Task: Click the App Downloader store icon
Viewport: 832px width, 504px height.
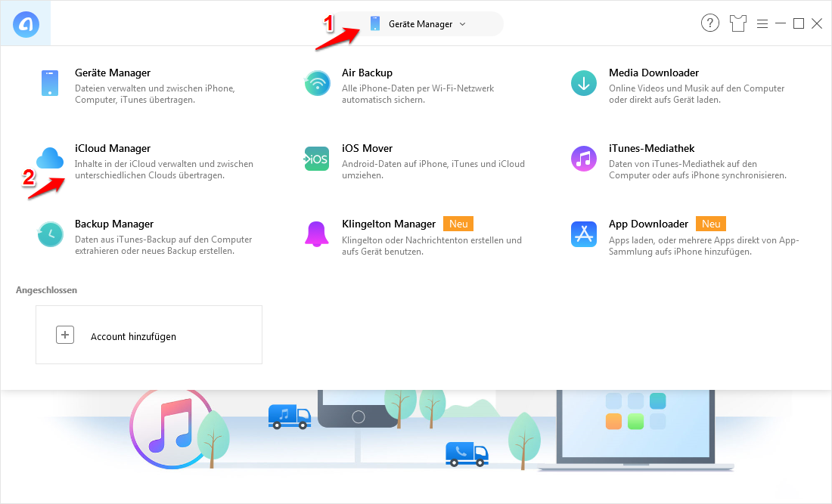Action: coord(584,234)
